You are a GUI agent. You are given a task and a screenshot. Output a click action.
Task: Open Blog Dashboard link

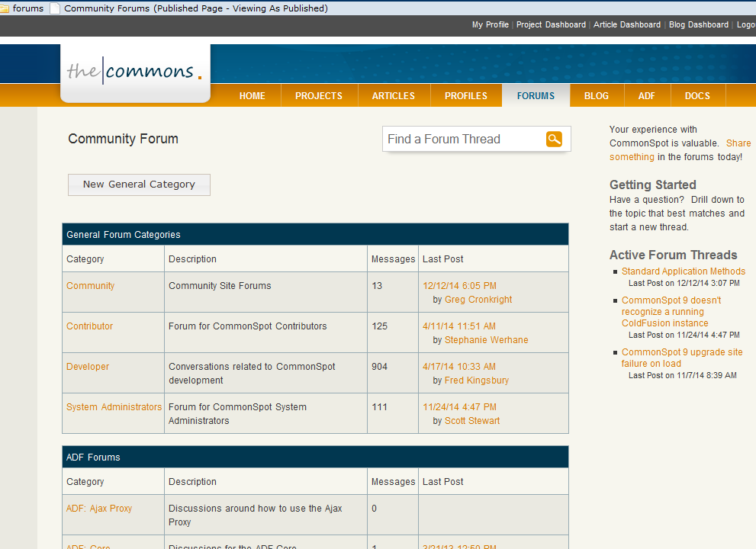699,24
